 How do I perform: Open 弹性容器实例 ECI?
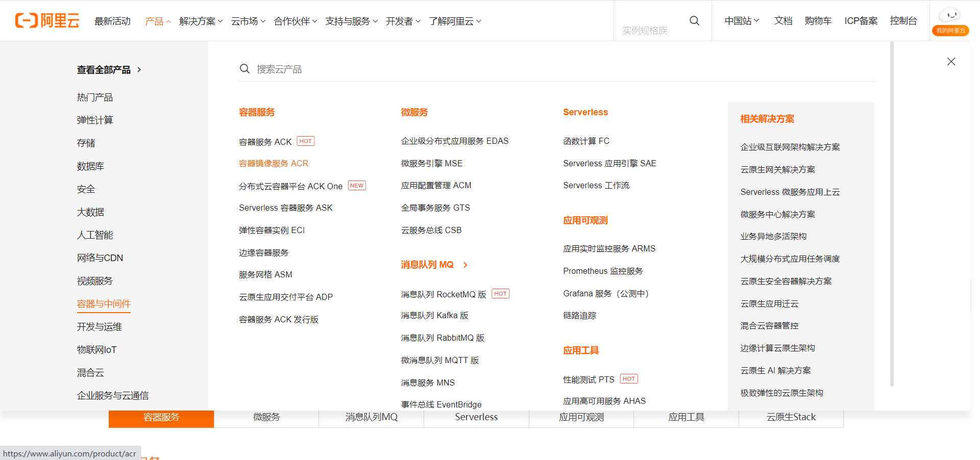click(272, 231)
